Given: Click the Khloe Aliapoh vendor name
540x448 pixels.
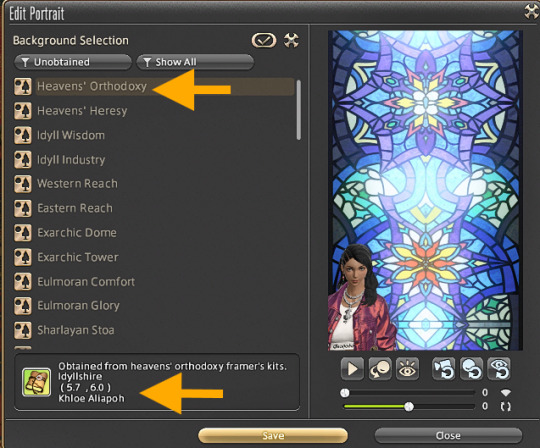Looking at the screenshot, I should [x=91, y=399].
